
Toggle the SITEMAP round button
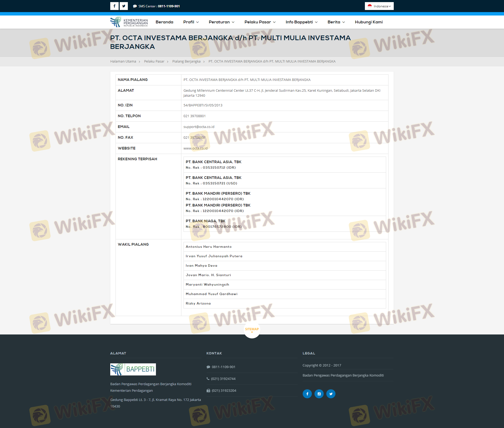pyautogui.click(x=252, y=330)
